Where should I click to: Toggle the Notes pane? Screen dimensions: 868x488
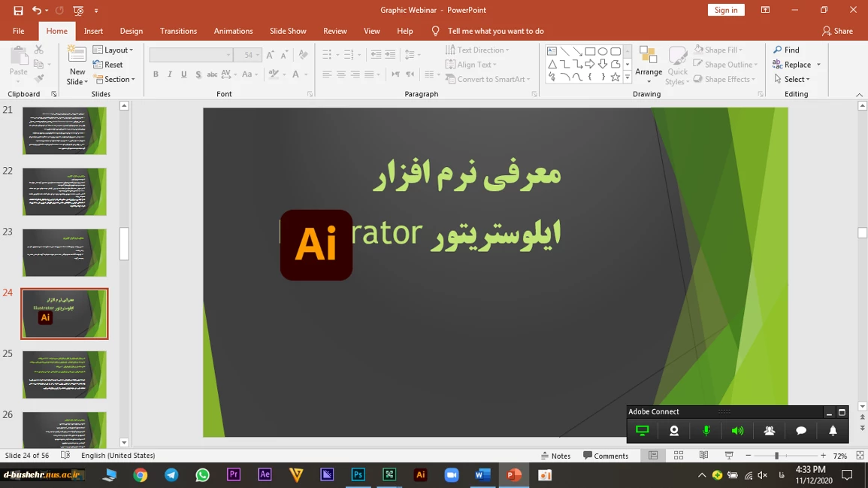556,456
